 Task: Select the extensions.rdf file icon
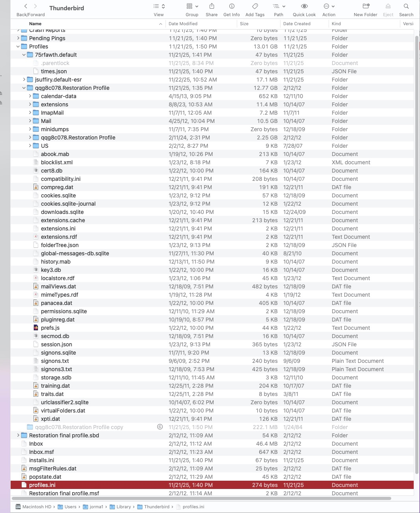pos(36,237)
